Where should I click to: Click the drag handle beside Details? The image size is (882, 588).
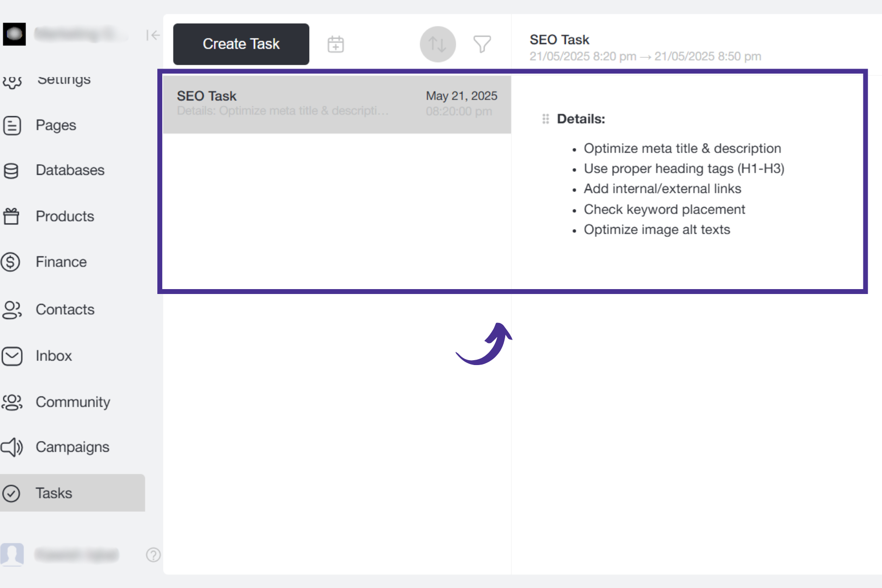click(545, 119)
